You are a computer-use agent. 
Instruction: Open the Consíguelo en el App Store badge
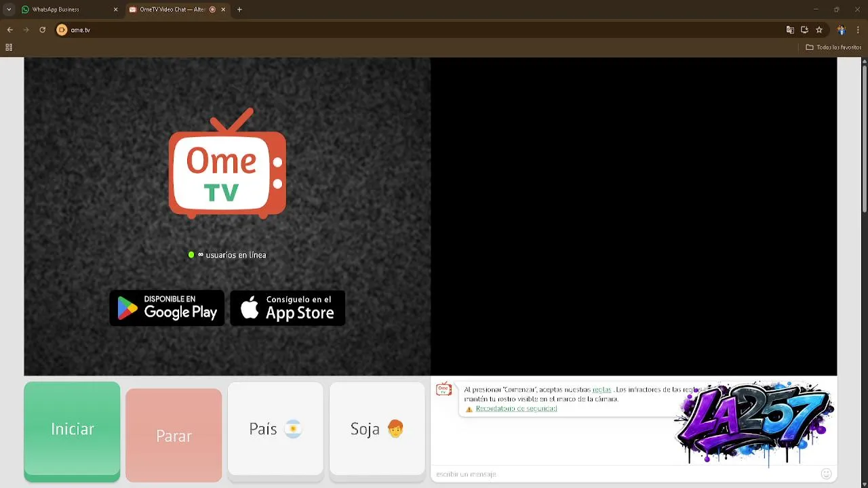click(288, 308)
